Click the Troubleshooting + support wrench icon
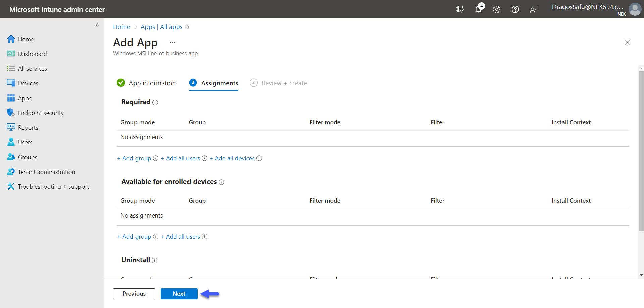Viewport: 644px width, 308px height. [x=11, y=186]
